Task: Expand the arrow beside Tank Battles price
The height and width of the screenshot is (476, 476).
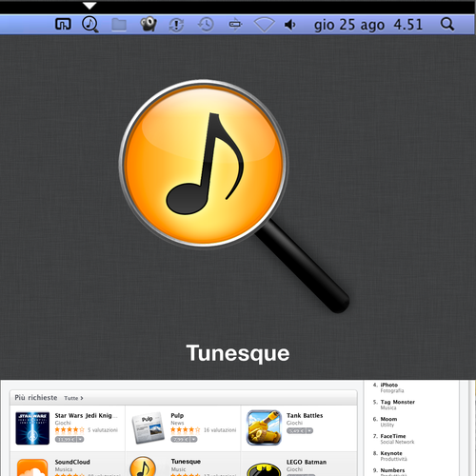Action: coord(309,430)
